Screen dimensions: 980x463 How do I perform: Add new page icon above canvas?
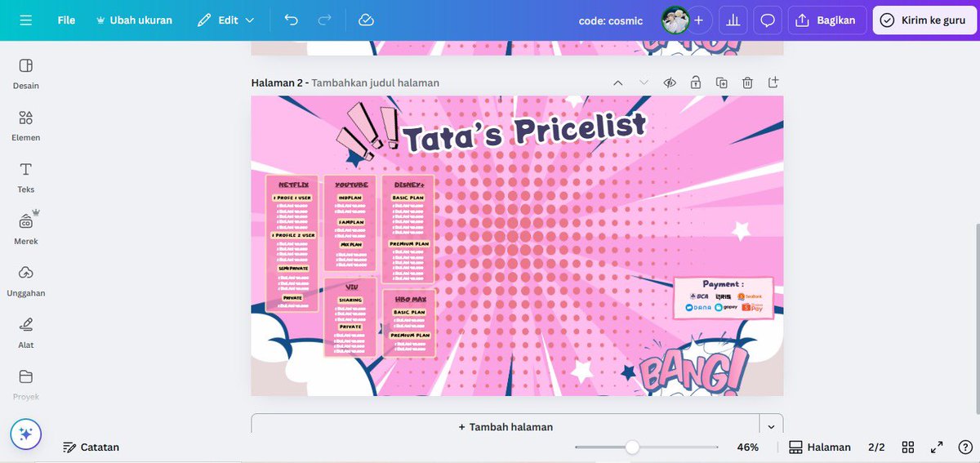773,82
